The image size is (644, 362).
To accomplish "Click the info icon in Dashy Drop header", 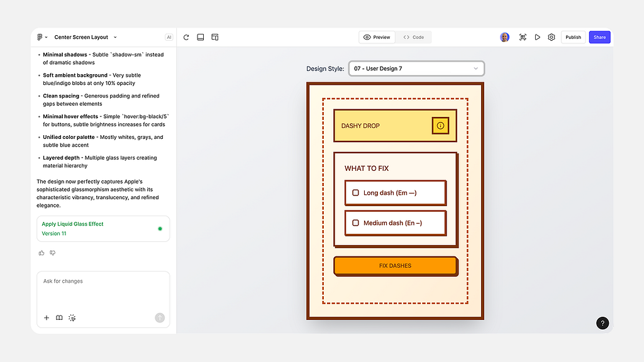I will click(x=440, y=126).
